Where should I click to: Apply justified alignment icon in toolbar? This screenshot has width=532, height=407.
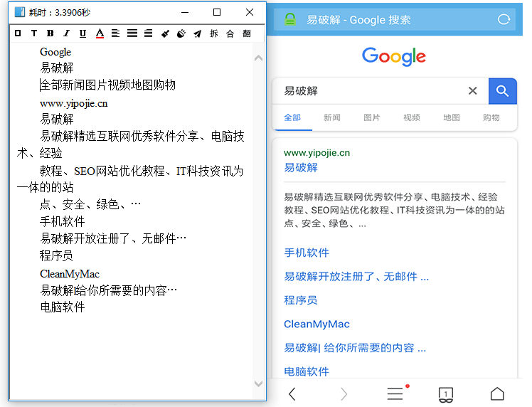click(x=132, y=33)
